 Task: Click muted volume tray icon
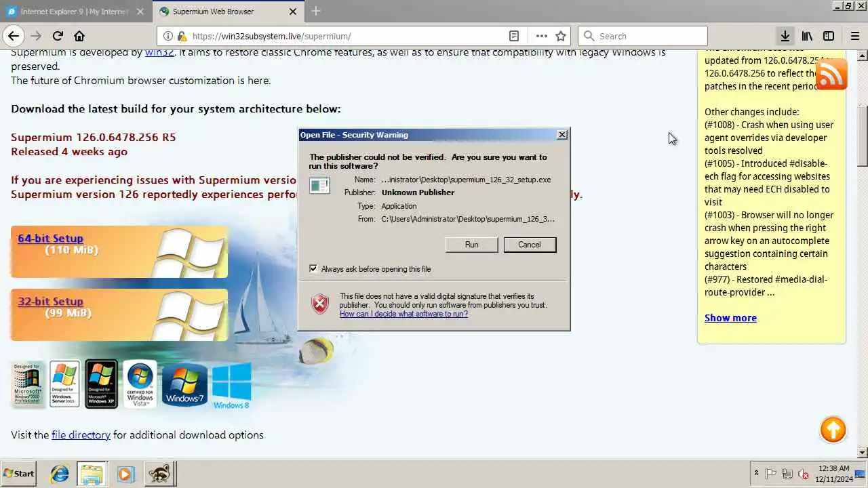(x=803, y=474)
